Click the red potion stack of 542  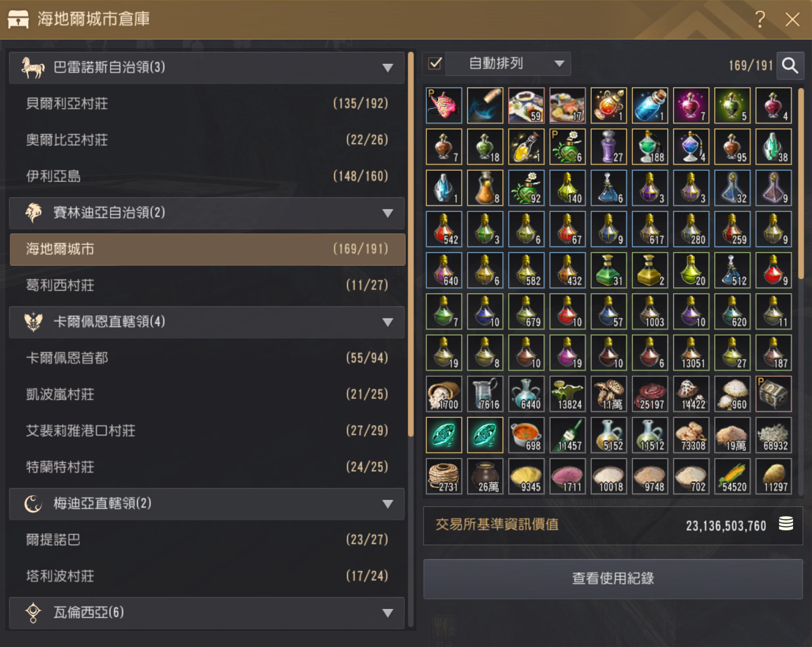(x=444, y=229)
